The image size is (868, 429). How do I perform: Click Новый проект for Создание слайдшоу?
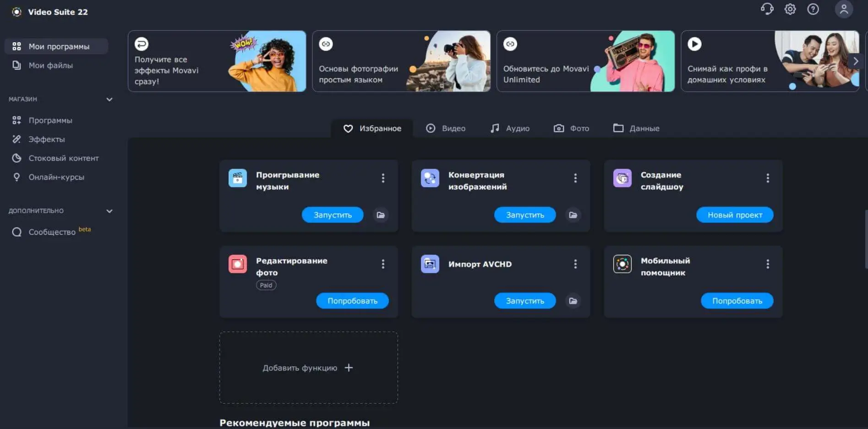pyautogui.click(x=735, y=215)
